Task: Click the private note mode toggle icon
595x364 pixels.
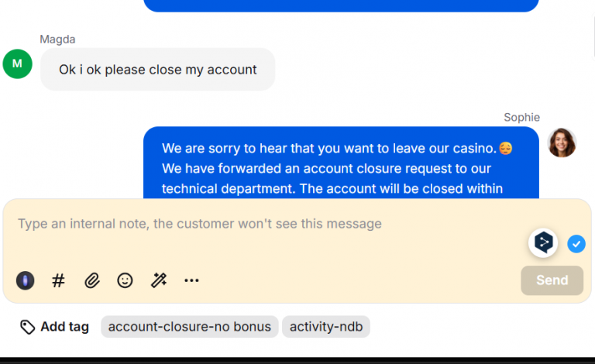Action: click(x=26, y=280)
